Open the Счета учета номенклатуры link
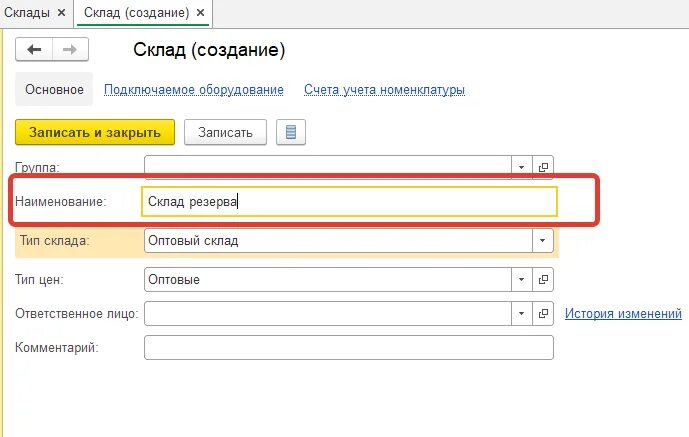 (384, 90)
